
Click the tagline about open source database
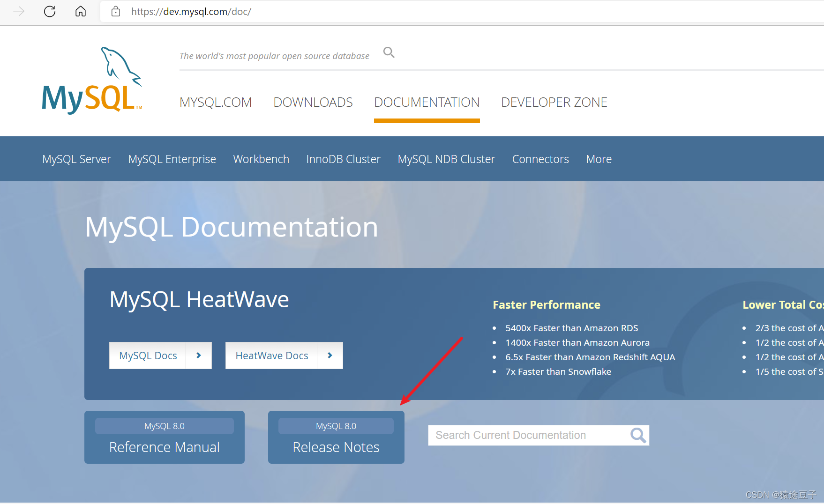coord(274,56)
